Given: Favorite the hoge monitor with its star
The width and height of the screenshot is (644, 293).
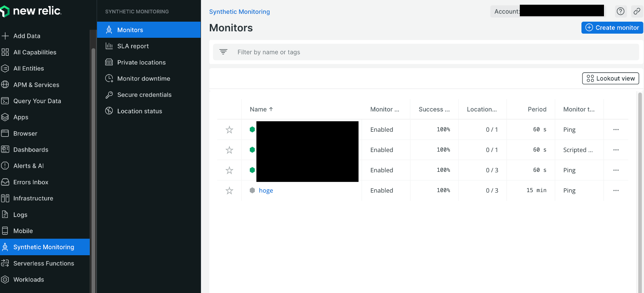Looking at the screenshot, I should (230, 191).
